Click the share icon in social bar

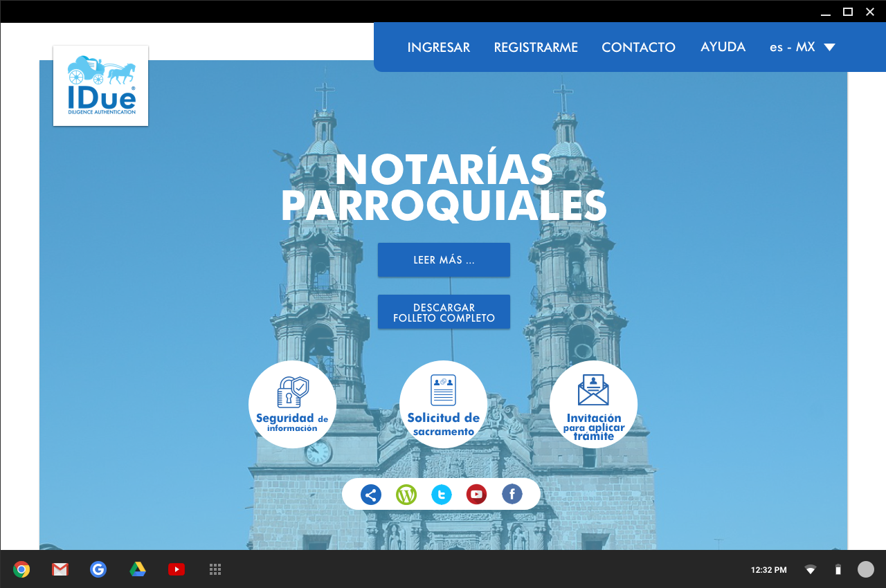coord(371,495)
